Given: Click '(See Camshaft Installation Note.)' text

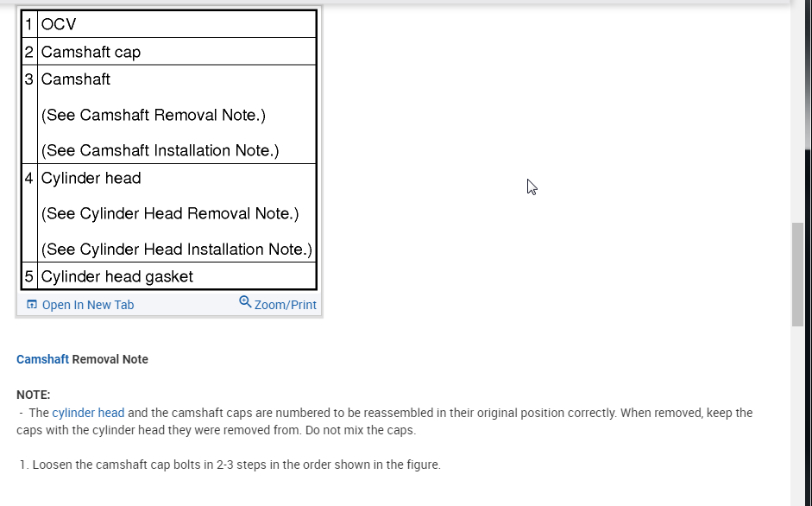Looking at the screenshot, I should 160,150.
